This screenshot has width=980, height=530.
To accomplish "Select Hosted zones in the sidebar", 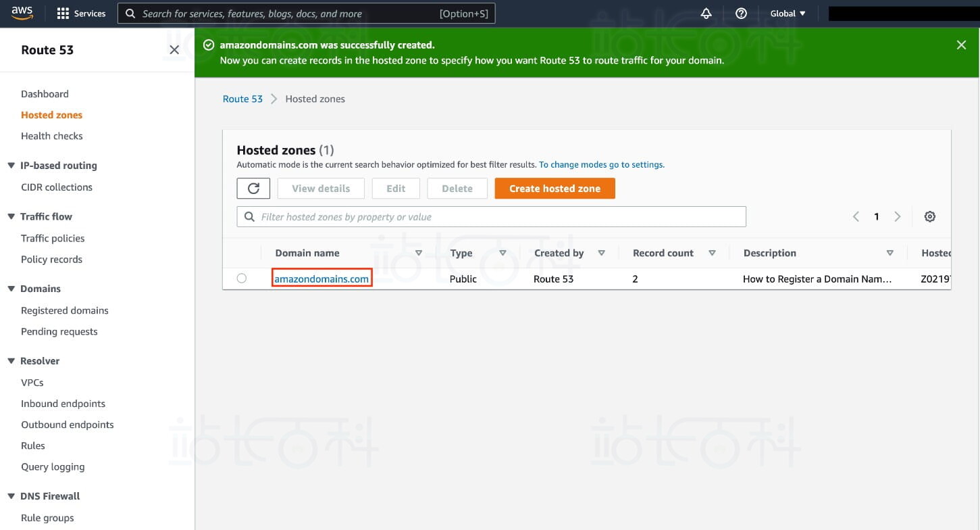I will click(x=51, y=115).
